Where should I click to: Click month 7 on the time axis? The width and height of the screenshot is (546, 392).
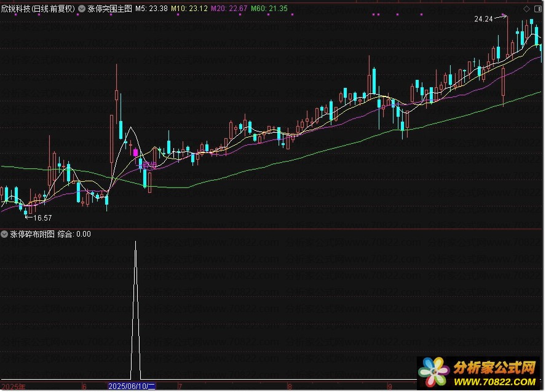pos(180,386)
